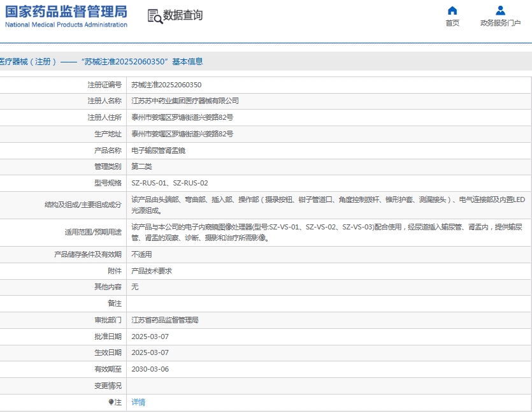Click the 不适用 storage condition value

coord(141,254)
